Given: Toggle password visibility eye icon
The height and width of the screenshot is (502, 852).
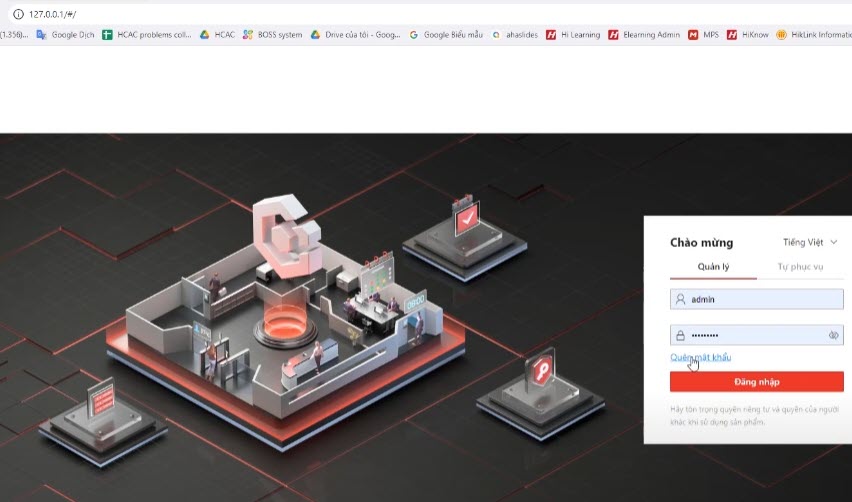Looking at the screenshot, I should [833, 335].
